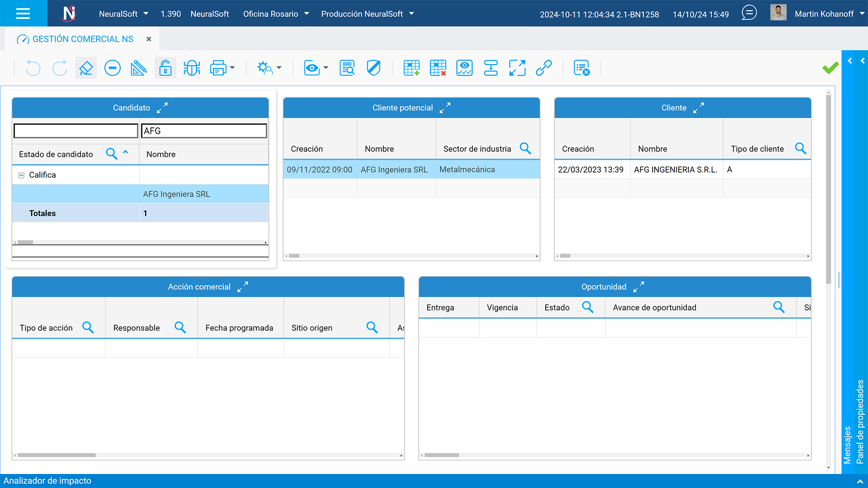Search in Sector de industria column
868x488 pixels.
click(525, 148)
